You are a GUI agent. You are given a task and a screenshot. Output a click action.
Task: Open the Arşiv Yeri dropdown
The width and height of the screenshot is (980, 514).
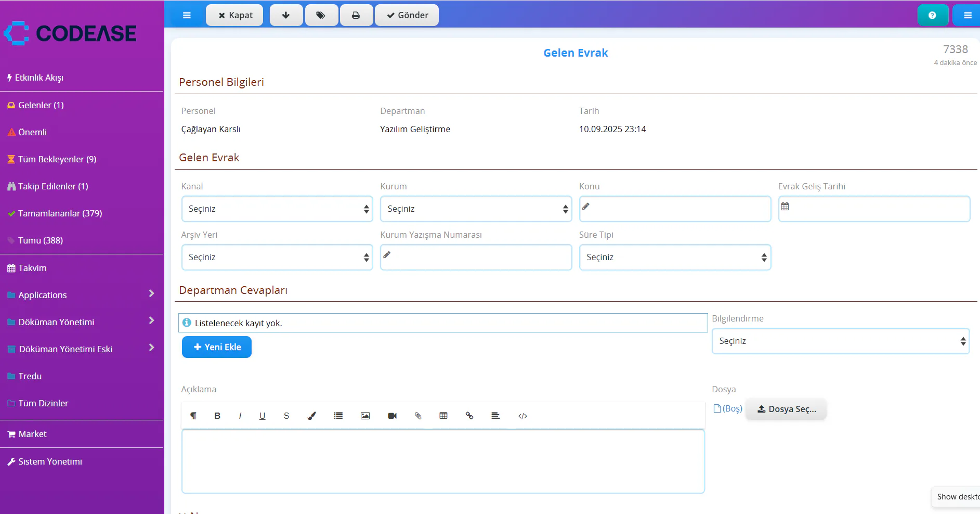coord(277,257)
